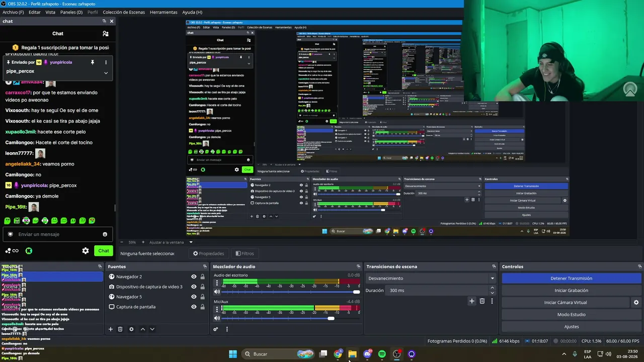Click the OBS Studio taskbar icon
The height and width of the screenshot is (362, 644).
[397, 354]
